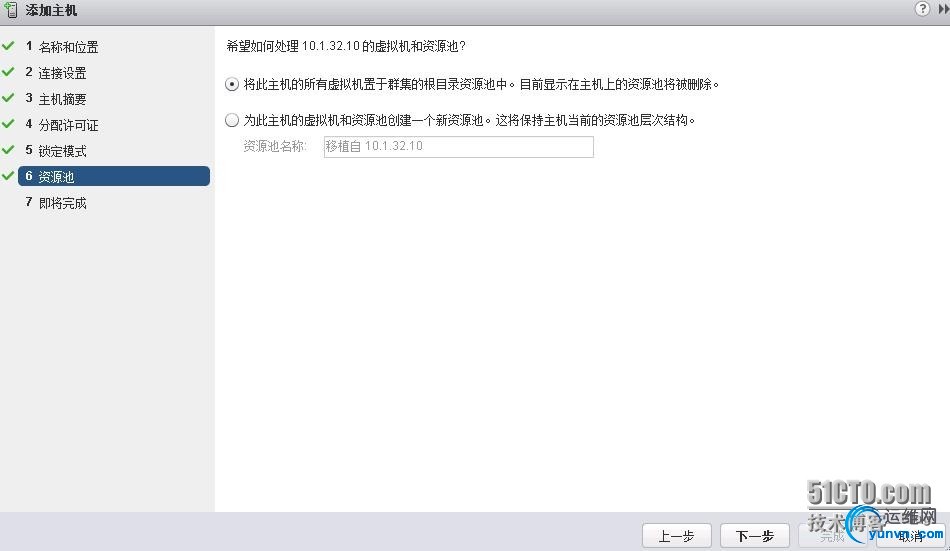950x551 pixels.
Task: Click the green checkmark beside 连接设置
Action: coord(8,72)
